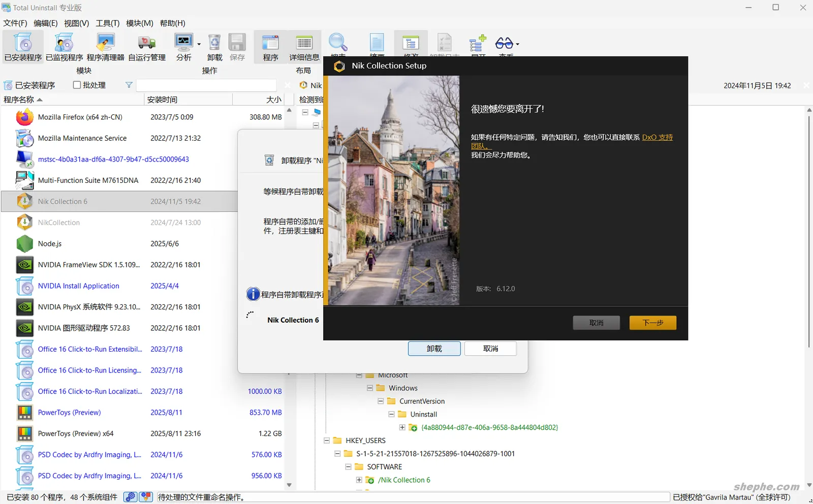Open the 模块(M) menu

click(x=139, y=23)
